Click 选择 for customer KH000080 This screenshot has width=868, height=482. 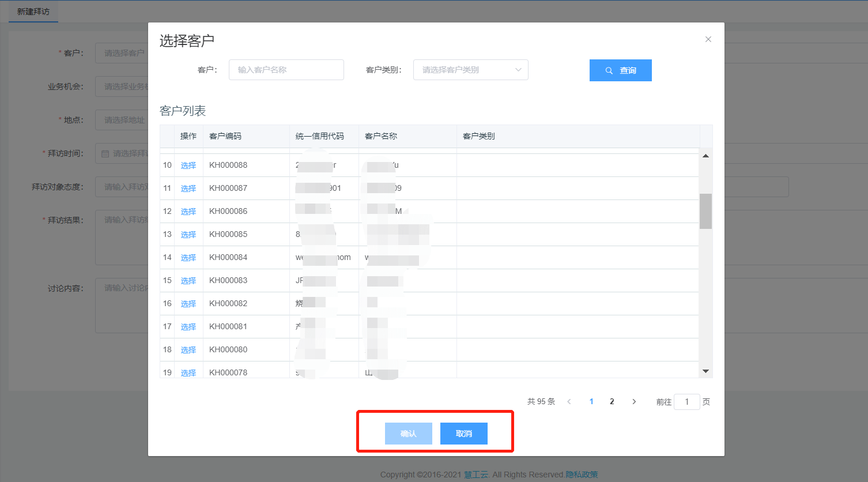click(188, 350)
